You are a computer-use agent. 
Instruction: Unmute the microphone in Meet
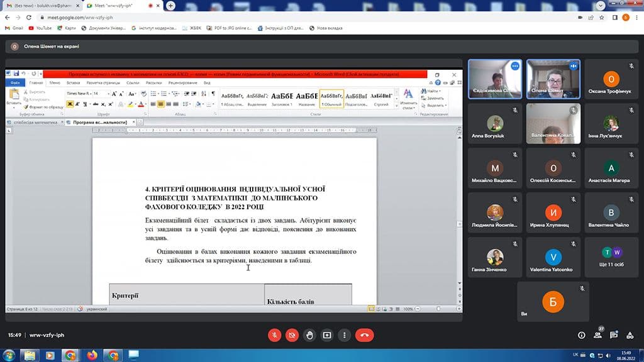pos(274,336)
